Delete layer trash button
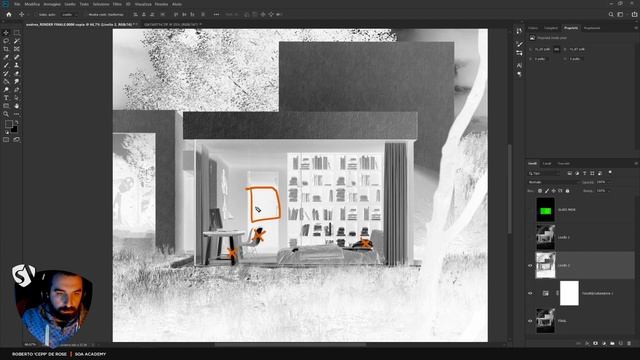640x360 pixels. pos(629,343)
